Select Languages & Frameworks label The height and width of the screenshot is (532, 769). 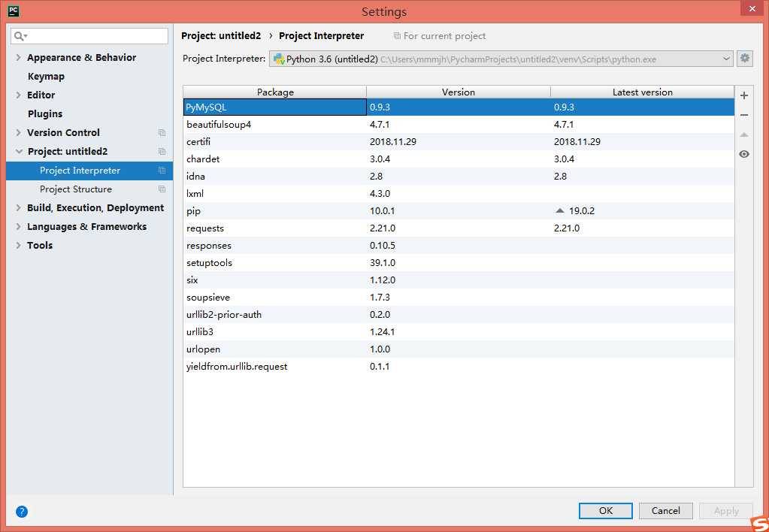tap(86, 226)
